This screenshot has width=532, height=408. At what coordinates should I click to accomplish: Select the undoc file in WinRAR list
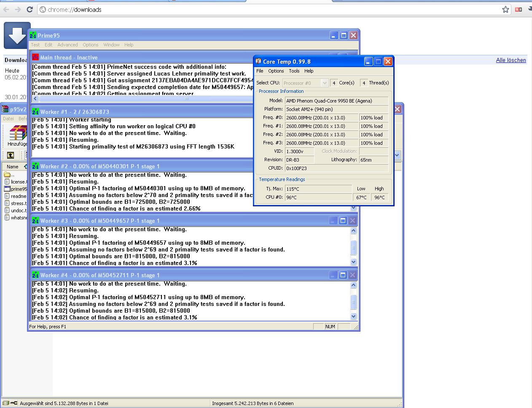click(16, 211)
